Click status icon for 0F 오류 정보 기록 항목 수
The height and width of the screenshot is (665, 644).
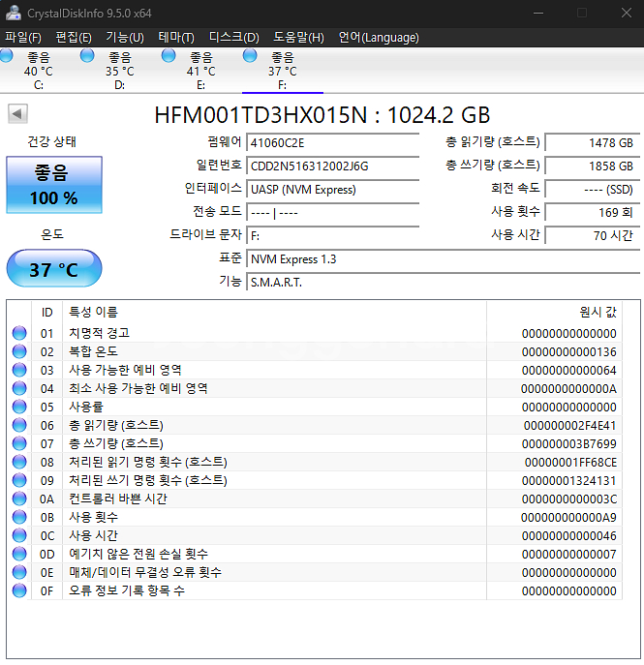(19, 590)
